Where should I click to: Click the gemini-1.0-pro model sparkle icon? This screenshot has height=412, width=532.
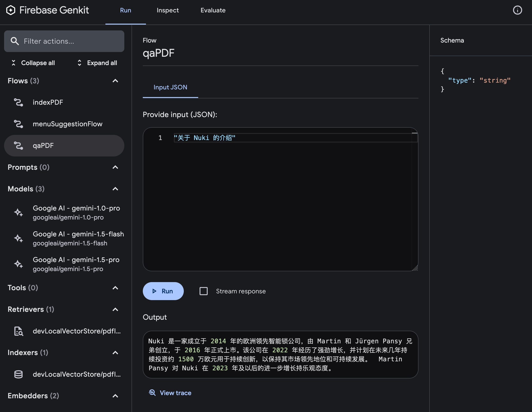click(x=18, y=213)
